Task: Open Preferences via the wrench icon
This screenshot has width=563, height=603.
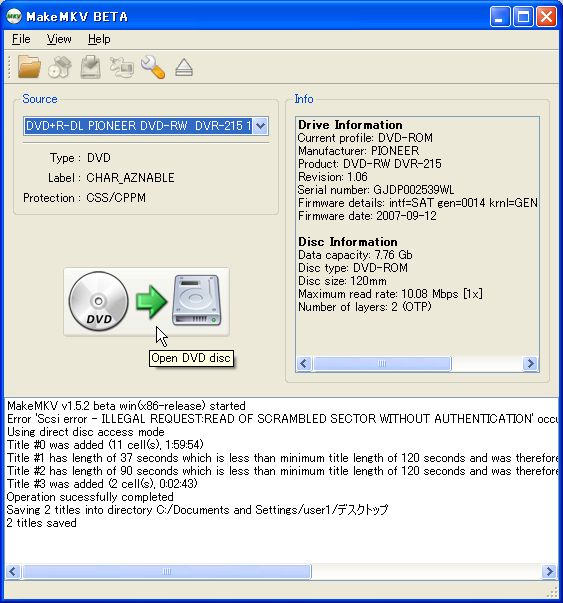Action: 153,67
